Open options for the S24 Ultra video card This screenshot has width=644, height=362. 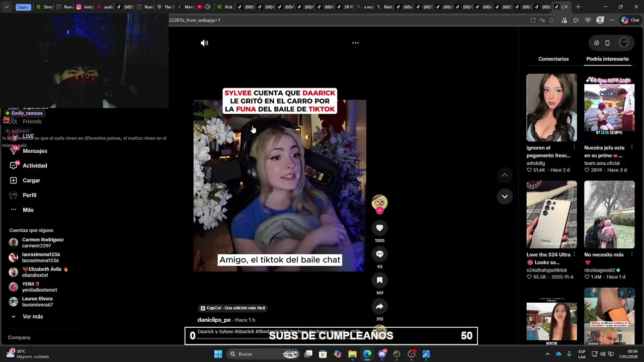574,254
